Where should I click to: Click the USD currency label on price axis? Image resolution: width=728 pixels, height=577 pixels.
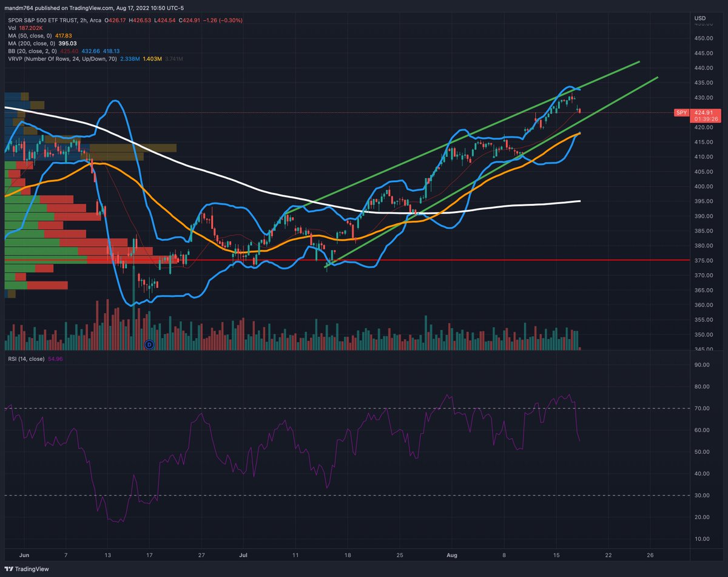tap(699, 17)
